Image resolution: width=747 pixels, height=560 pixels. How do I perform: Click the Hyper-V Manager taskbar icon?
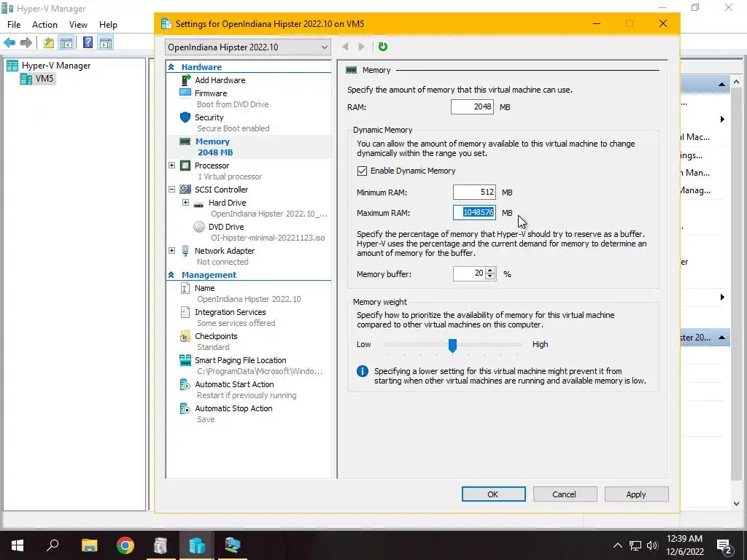(196, 545)
